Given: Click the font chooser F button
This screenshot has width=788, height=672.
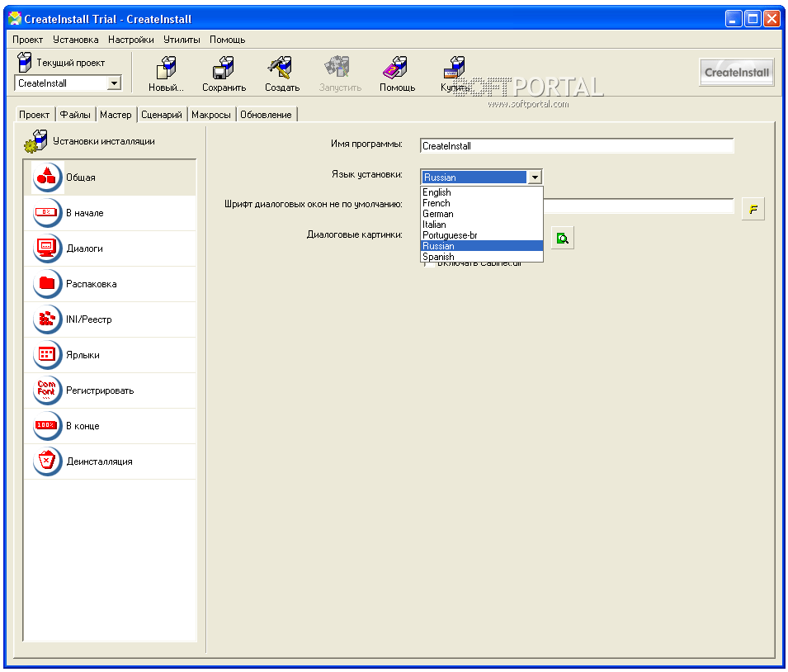Looking at the screenshot, I should click(753, 209).
